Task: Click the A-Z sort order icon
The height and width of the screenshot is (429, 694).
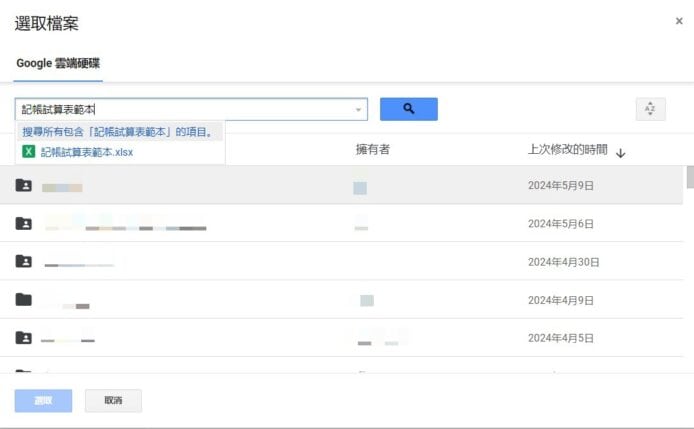Action: coord(650,109)
